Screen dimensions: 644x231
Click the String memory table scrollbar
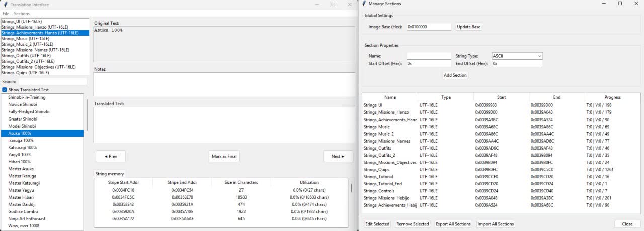[x=352, y=201]
